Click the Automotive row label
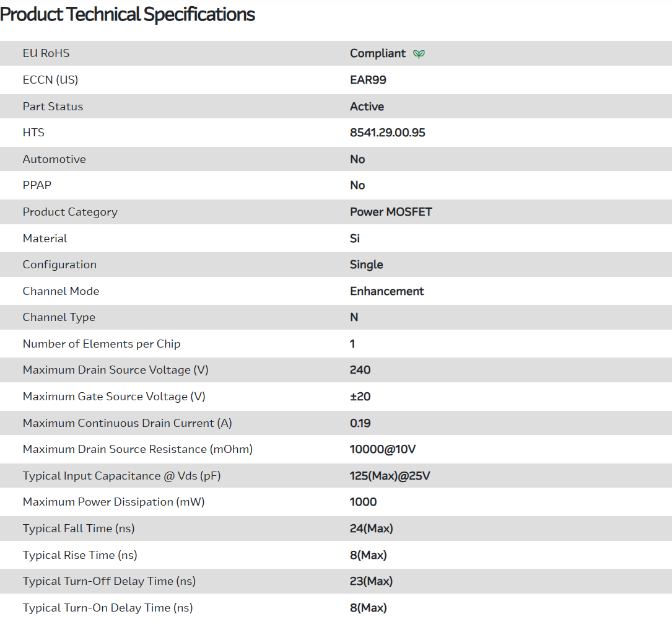672x619 pixels. pos(55,159)
